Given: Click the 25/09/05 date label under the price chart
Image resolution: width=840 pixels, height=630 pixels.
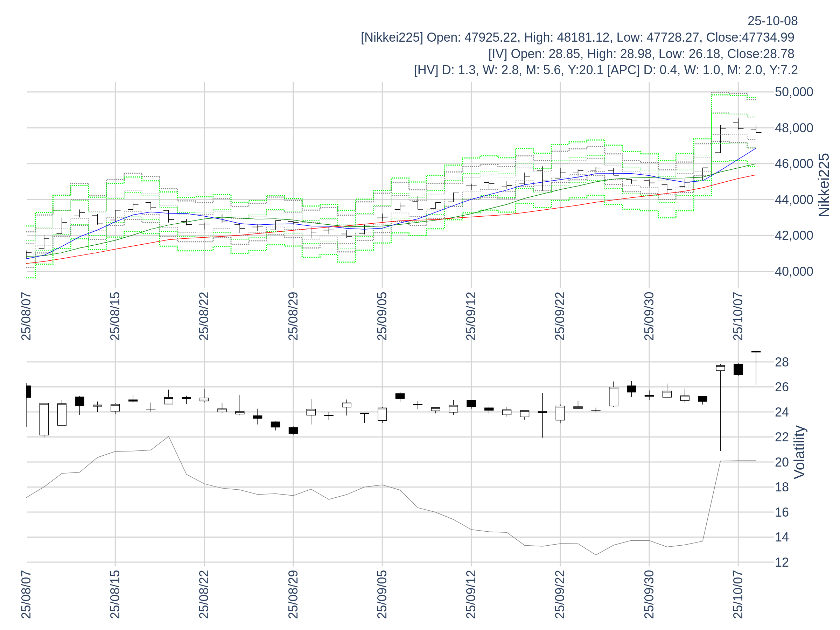Looking at the screenshot, I should (382, 316).
